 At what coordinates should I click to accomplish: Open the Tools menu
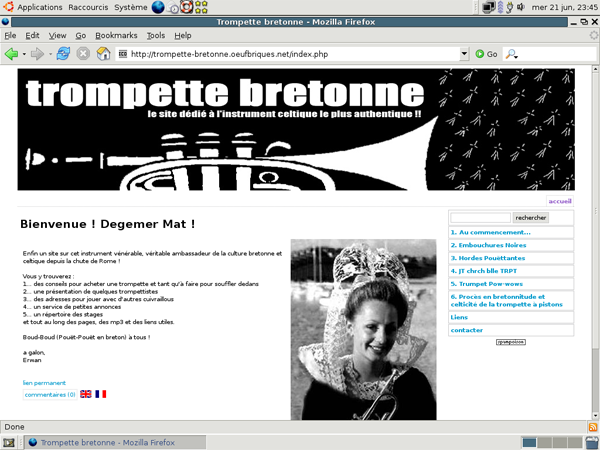tap(155, 35)
